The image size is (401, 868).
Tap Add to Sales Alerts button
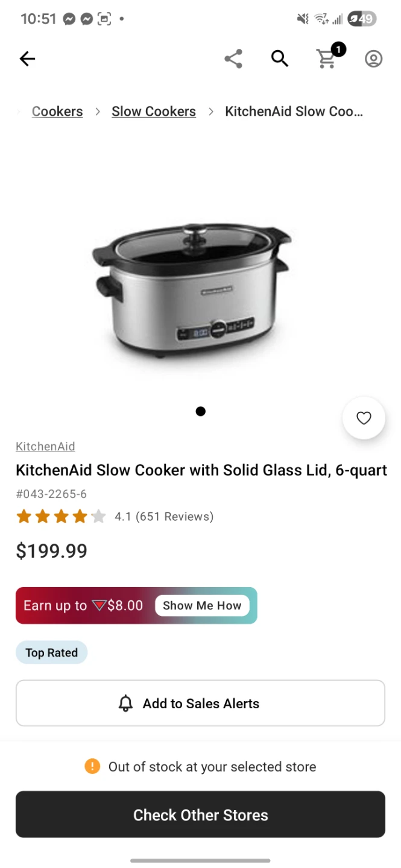(x=200, y=703)
